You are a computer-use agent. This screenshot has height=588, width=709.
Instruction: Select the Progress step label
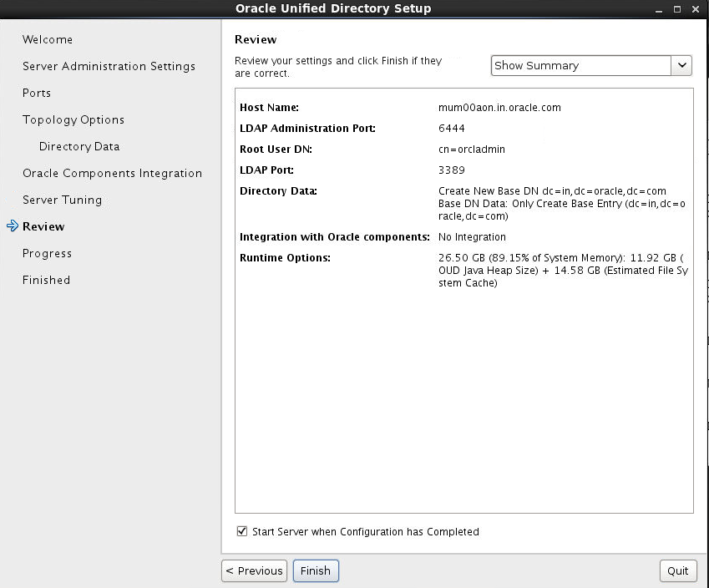pyautogui.click(x=47, y=253)
